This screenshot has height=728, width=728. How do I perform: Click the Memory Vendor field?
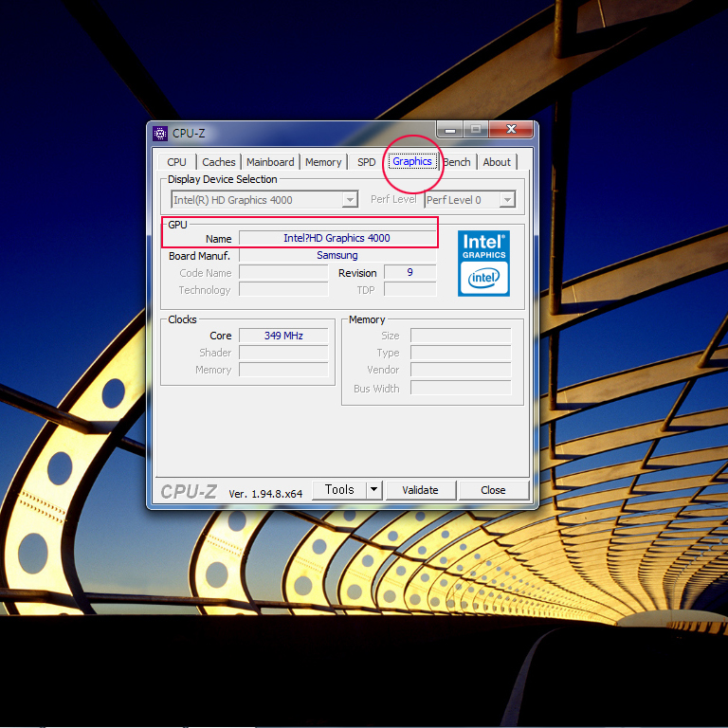pos(461,370)
